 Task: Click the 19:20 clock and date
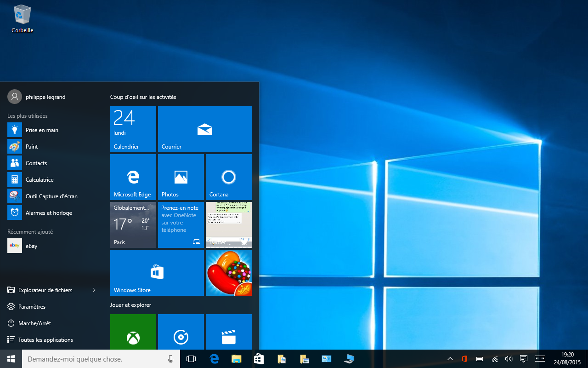568,359
